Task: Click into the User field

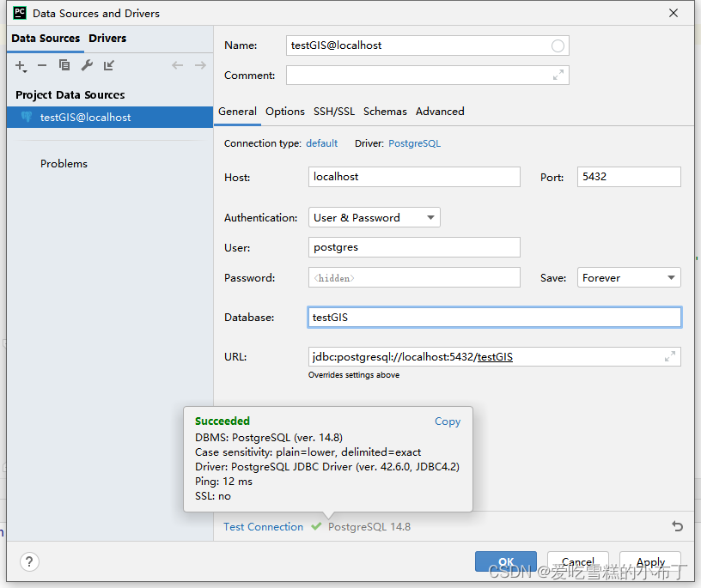Action: [414, 247]
